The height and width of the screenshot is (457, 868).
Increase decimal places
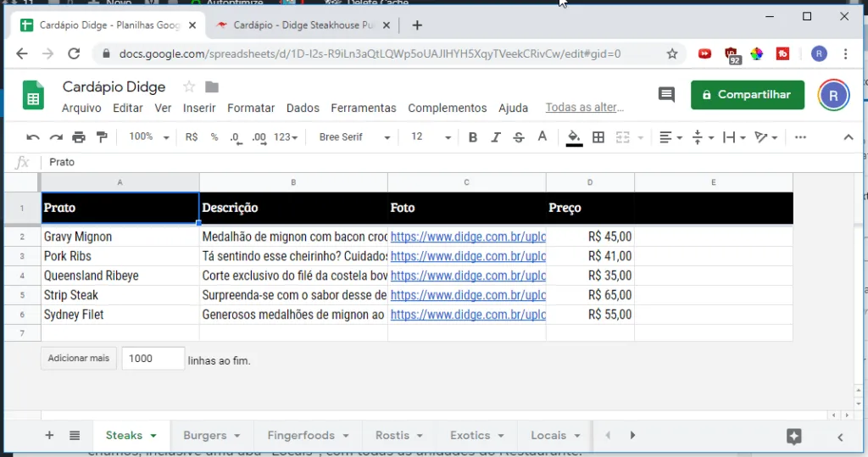click(259, 137)
